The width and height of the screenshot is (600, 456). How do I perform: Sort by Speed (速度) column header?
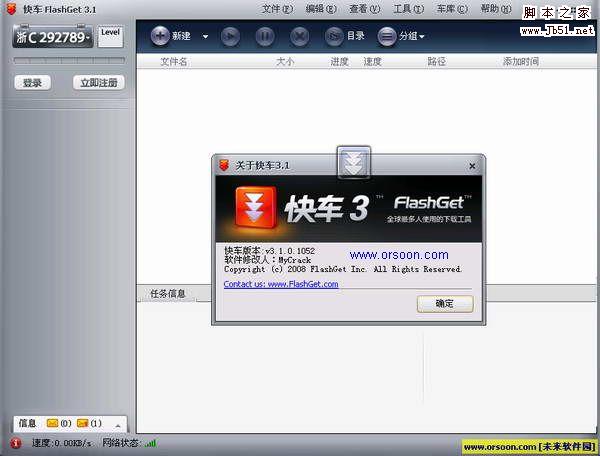(x=372, y=61)
